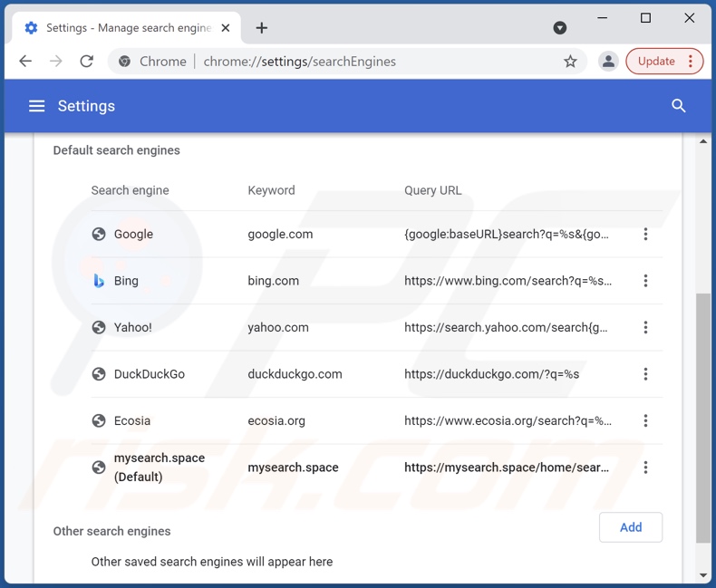Add a new search engine

631,527
